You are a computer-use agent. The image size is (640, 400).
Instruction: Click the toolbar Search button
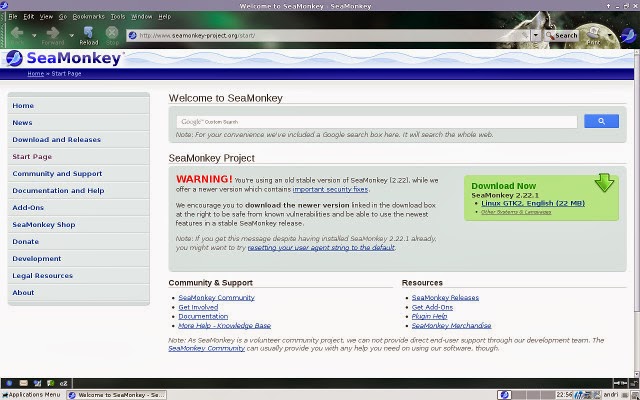[562, 36]
